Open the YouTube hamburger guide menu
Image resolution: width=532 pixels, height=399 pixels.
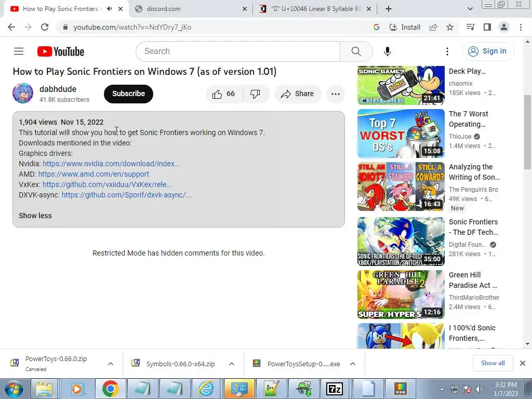pos(19,51)
